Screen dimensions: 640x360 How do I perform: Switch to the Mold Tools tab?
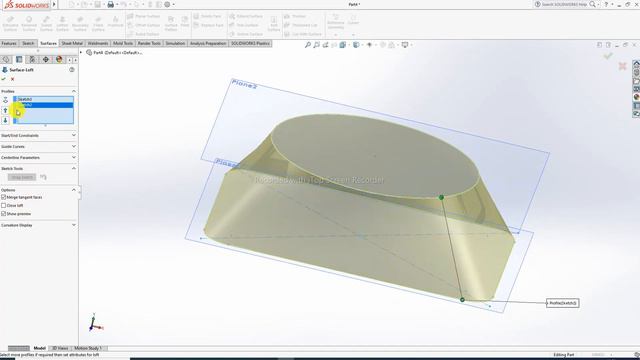[123, 43]
